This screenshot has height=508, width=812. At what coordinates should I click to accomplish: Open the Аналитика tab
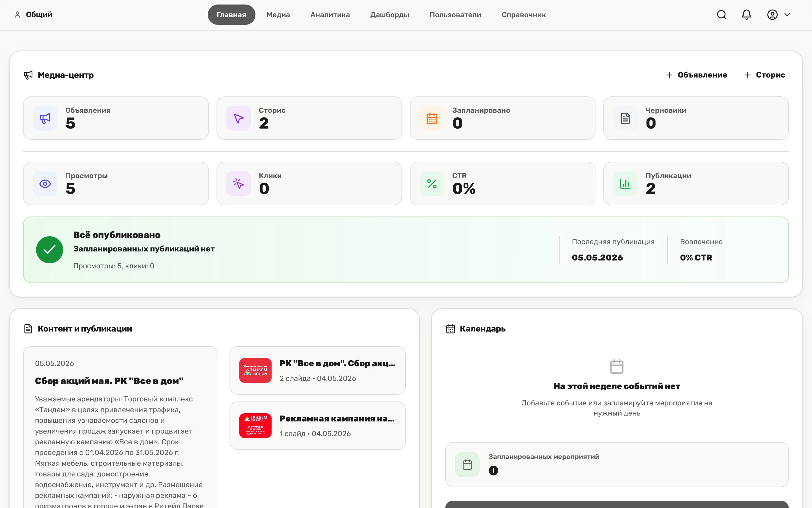click(x=330, y=15)
